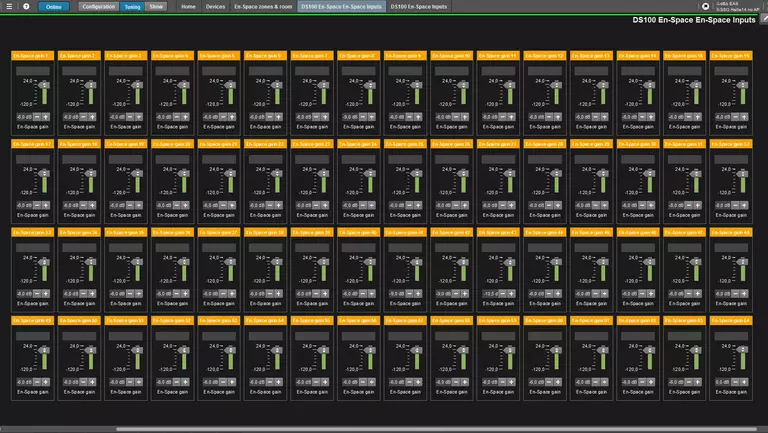Click the dB value field of En-Space gain 8
Image resolution: width=768 pixels, height=433 pixels.
tap(350, 117)
